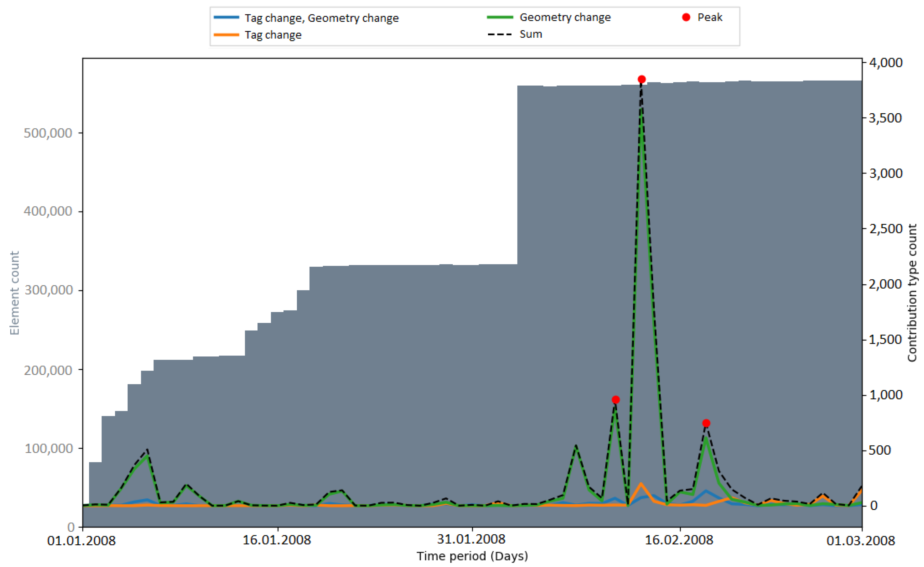Click the green Geometry change legend swatch
This screenshot has height=567, width=924.
coord(500,17)
